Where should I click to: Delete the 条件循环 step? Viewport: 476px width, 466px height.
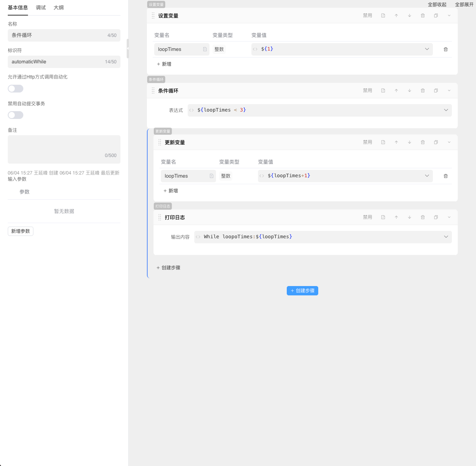[423, 91]
